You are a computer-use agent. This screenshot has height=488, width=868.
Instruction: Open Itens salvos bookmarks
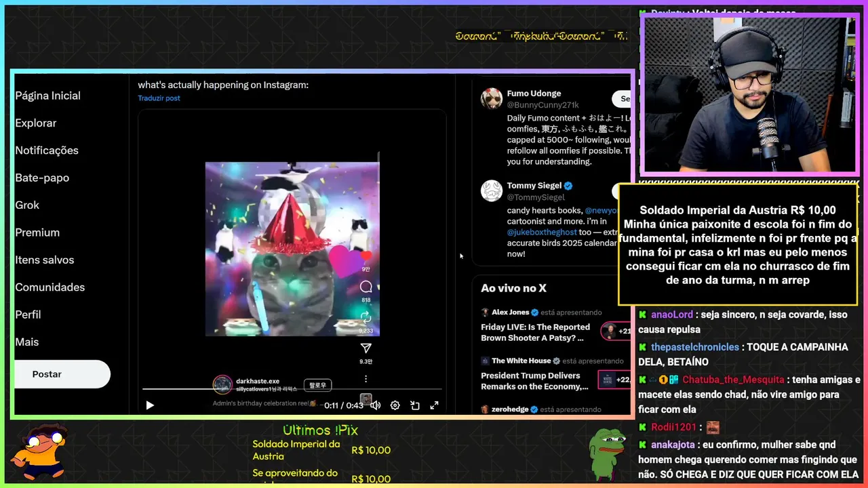coord(45,260)
